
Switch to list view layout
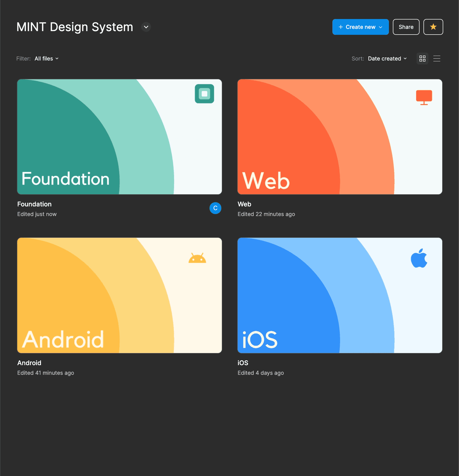point(437,59)
